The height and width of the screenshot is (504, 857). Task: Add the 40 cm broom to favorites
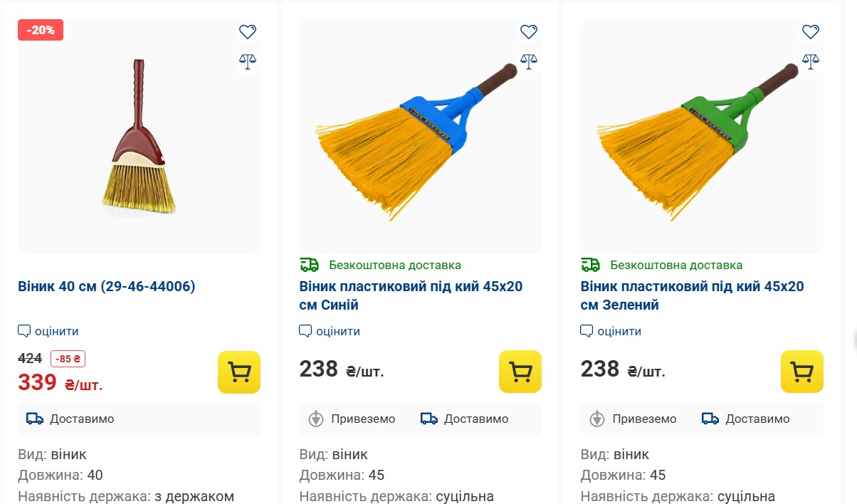coord(247,32)
